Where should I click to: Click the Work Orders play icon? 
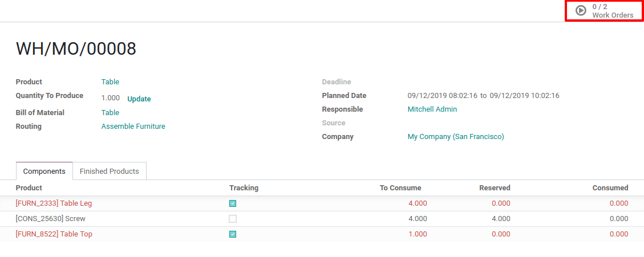[x=581, y=10]
